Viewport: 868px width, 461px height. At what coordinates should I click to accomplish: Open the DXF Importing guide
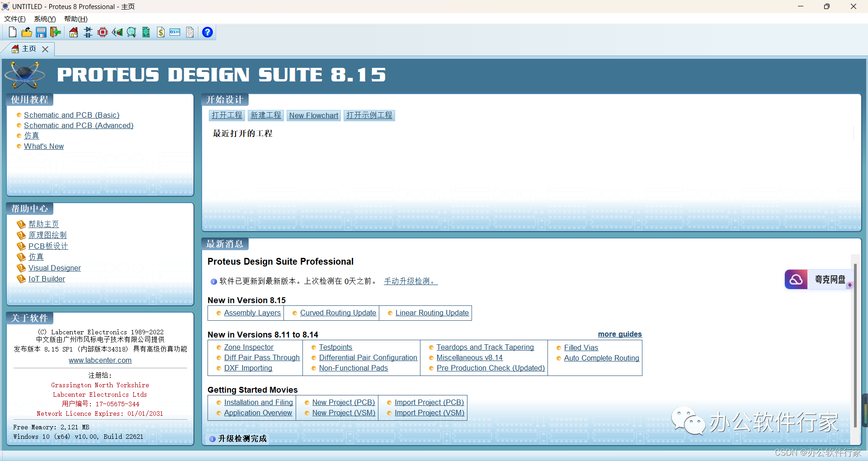point(248,368)
